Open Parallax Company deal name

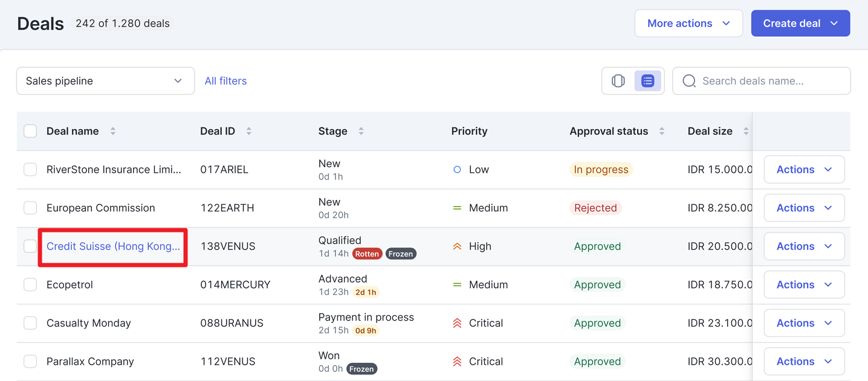90,362
